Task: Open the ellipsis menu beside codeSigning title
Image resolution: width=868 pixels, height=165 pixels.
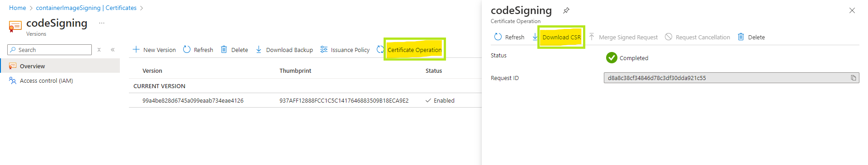Action: click(102, 23)
